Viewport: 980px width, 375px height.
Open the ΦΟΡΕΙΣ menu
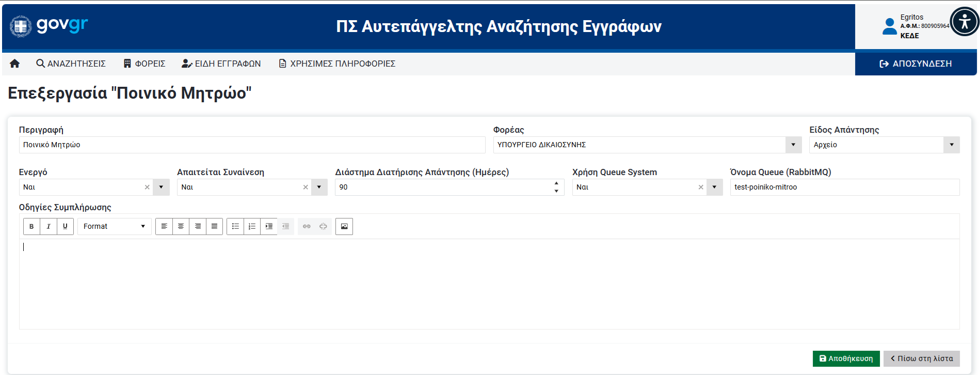point(144,64)
